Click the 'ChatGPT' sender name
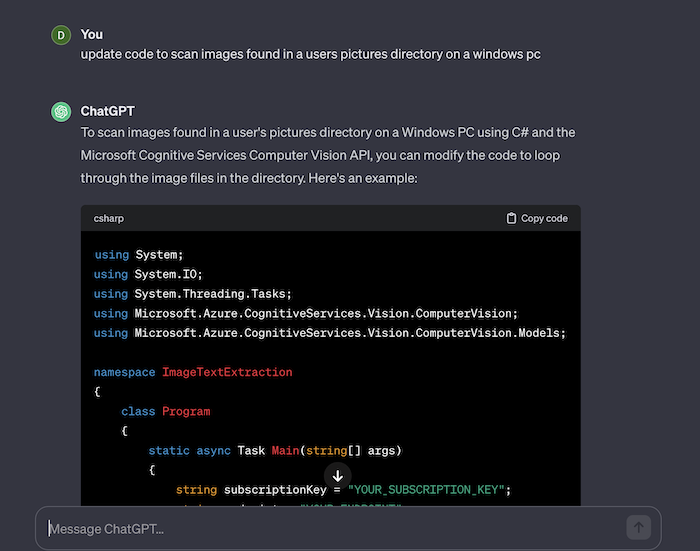The height and width of the screenshot is (551, 700). (108, 111)
